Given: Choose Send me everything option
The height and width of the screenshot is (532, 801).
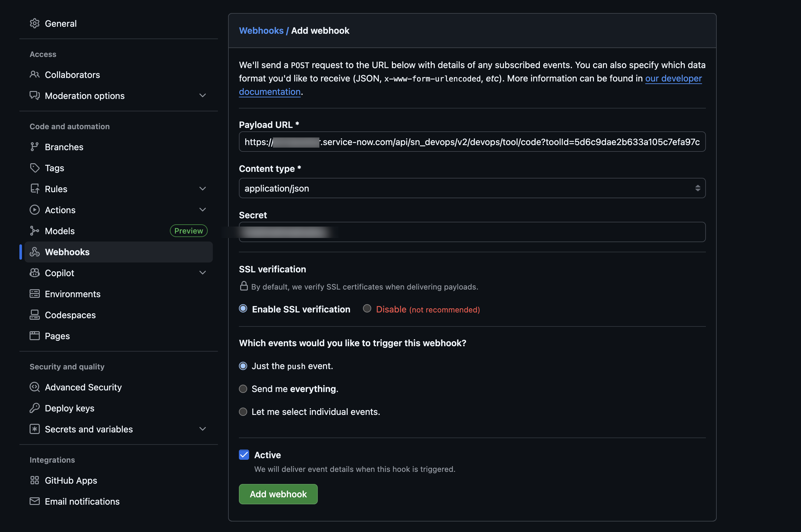Looking at the screenshot, I should 243,389.
